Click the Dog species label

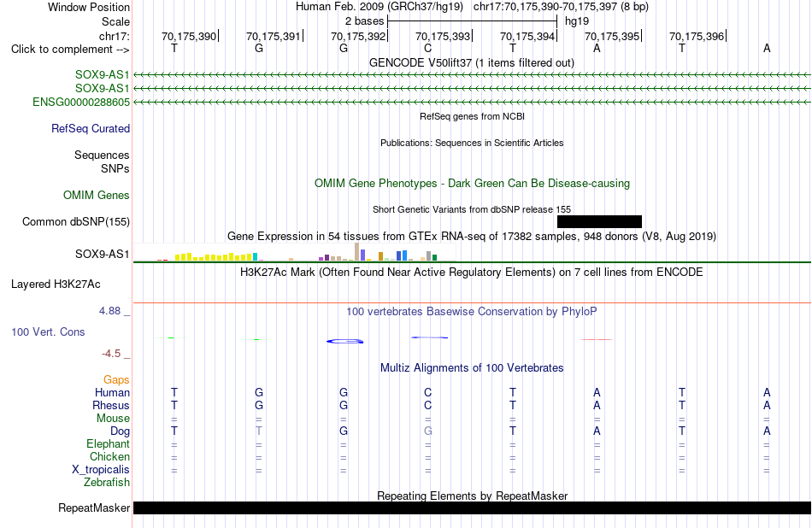click(x=121, y=431)
